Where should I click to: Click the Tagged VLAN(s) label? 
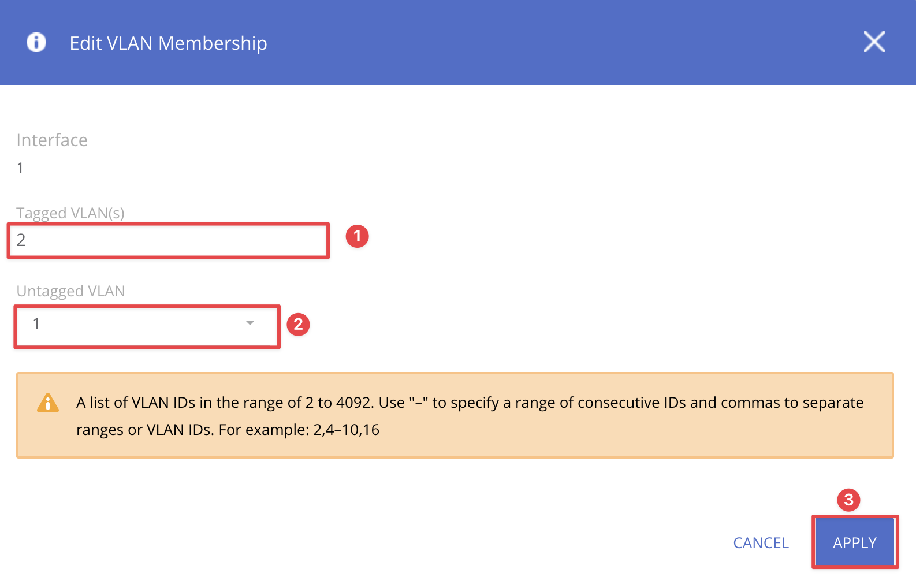coord(70,213)
